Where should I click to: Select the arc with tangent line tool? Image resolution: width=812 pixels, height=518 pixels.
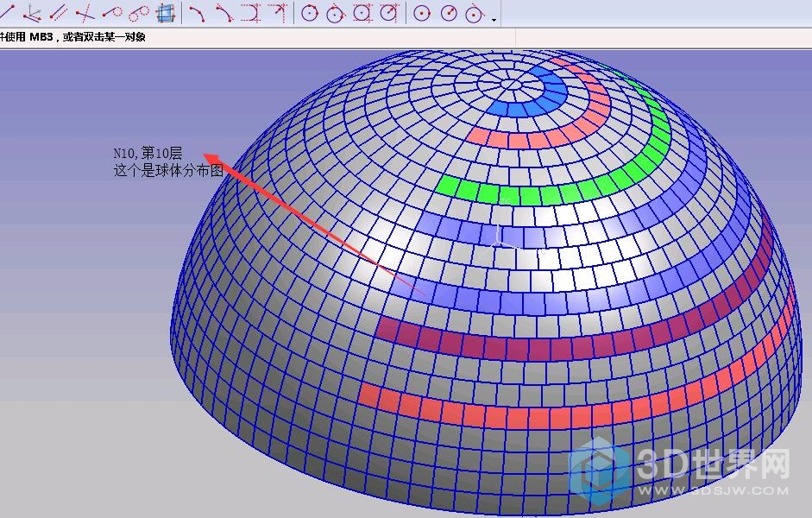tap(223, 12)
